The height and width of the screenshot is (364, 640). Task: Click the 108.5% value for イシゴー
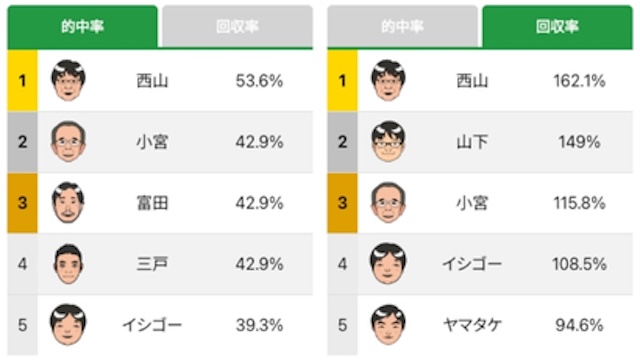pos(579,264)
